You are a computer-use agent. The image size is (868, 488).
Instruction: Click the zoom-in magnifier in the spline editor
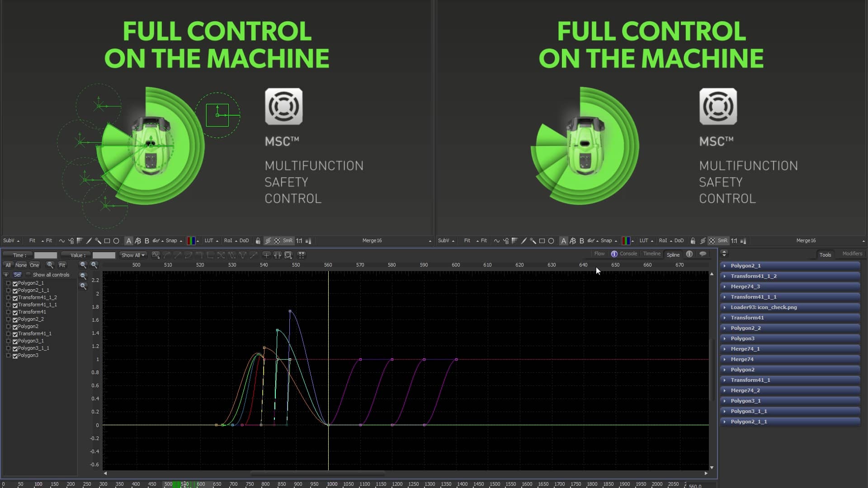point(95,265)
